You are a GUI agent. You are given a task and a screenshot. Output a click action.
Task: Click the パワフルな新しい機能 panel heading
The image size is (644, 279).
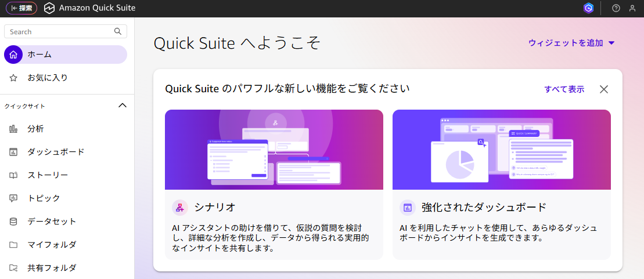click(287, 89)
